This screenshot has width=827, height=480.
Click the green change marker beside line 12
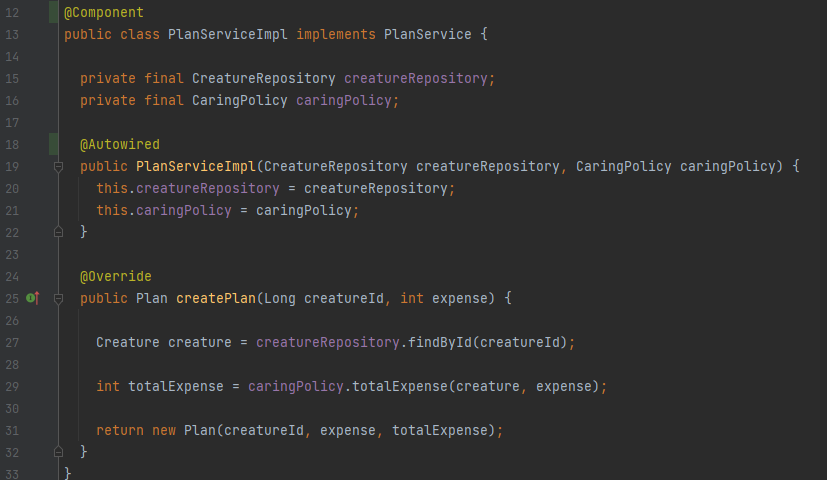click(53, 12)
